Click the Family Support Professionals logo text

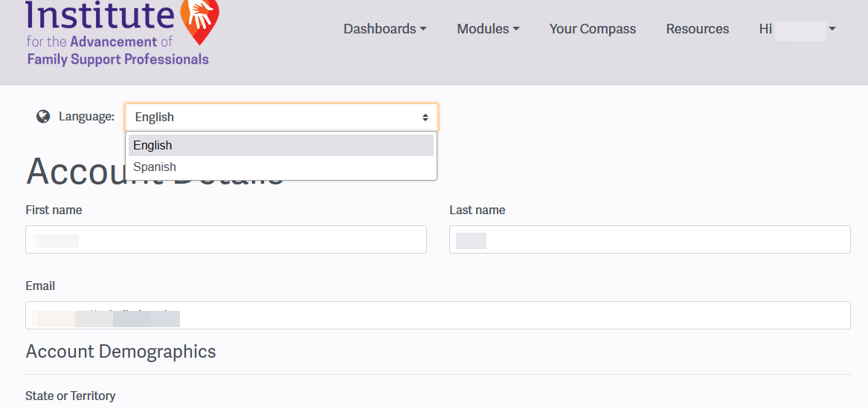click(118, 59)
